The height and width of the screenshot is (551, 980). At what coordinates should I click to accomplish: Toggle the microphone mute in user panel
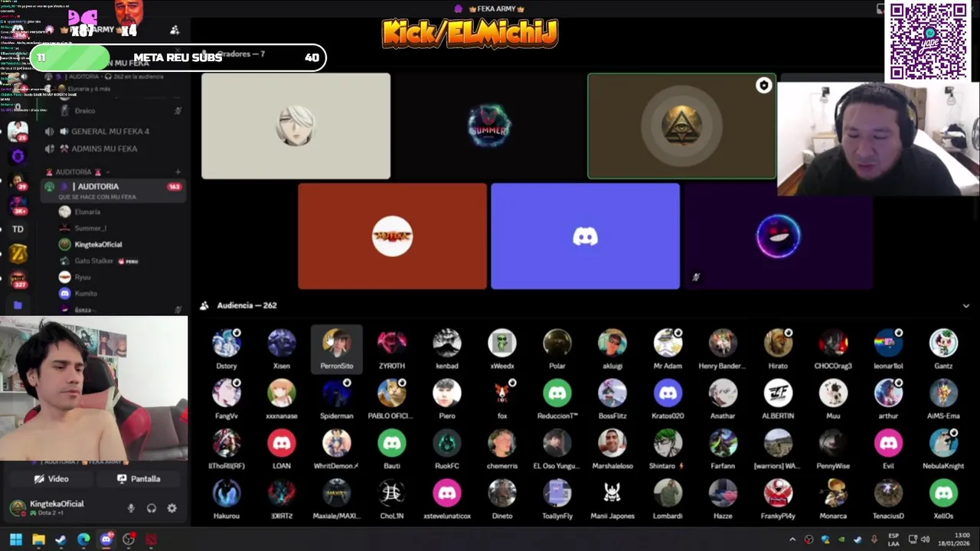click(x=131, y=508)
